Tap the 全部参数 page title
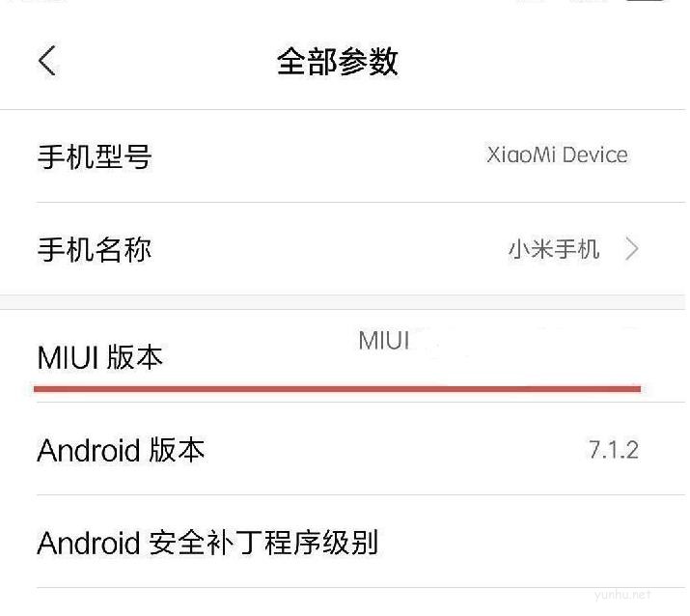690x616 pixels. pos(338,61)
